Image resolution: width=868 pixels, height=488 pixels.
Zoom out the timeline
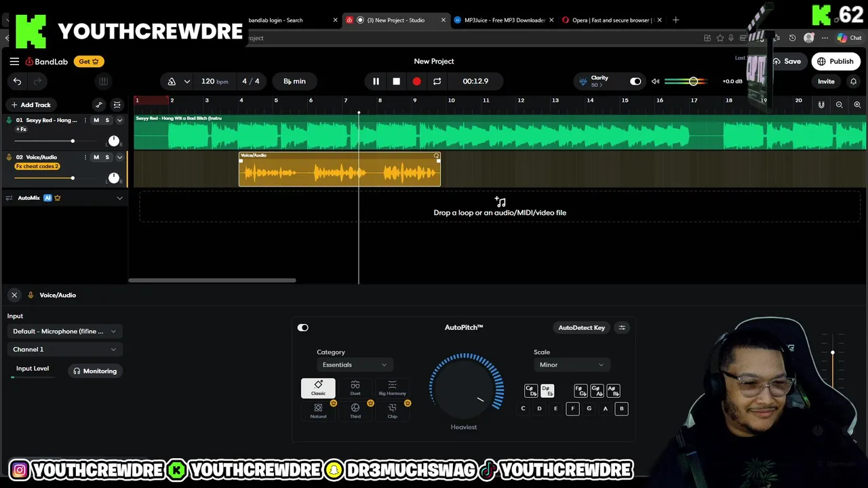point(840,104)
